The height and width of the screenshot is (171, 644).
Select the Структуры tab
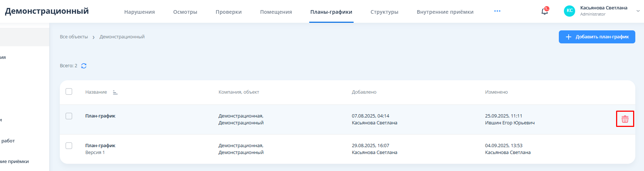385,12
